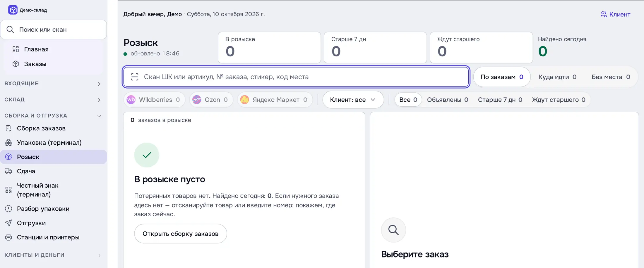Switch to the Без места tab
644x268 pixels.
pyautogui.click(x=611, y=77)
